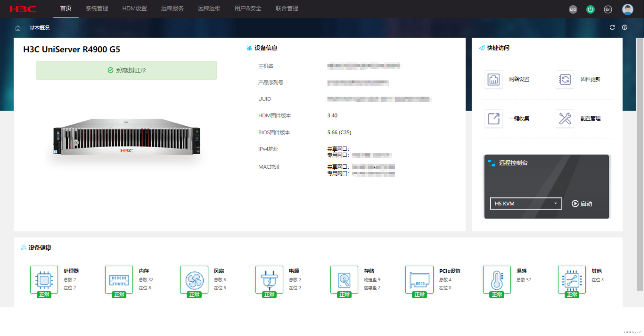The height and width of the screenshot is (336, 644).
Task: Click the HDM firmware version value 3.40
Action: pos(332,115)
